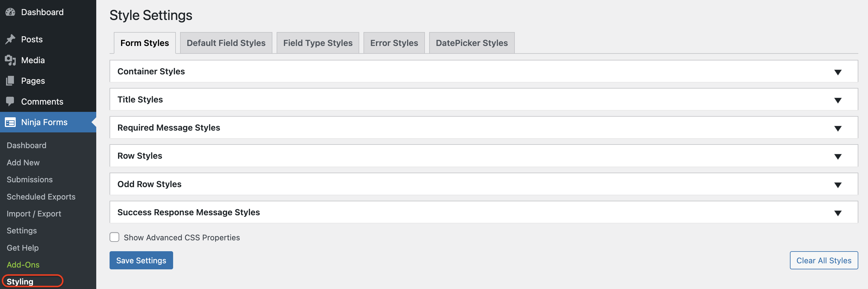Enable Show Advanced CSS Properties
The height and width of the screenshot is (289, 868).
click(115, 237)
